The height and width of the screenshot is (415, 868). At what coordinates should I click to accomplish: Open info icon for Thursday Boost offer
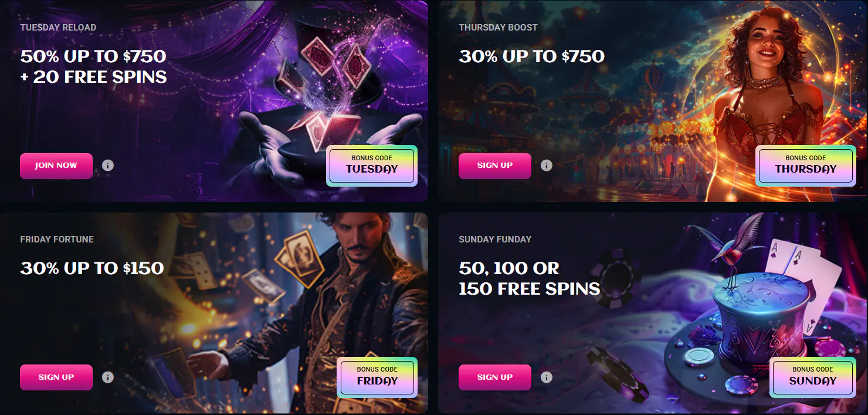(x=547, y=166)
